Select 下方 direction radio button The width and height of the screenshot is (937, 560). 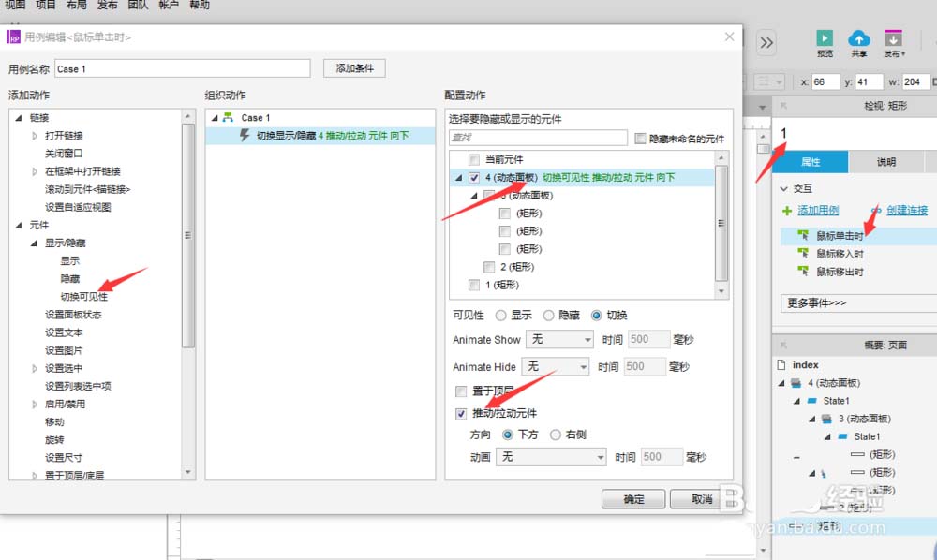(x=508, y=435)
